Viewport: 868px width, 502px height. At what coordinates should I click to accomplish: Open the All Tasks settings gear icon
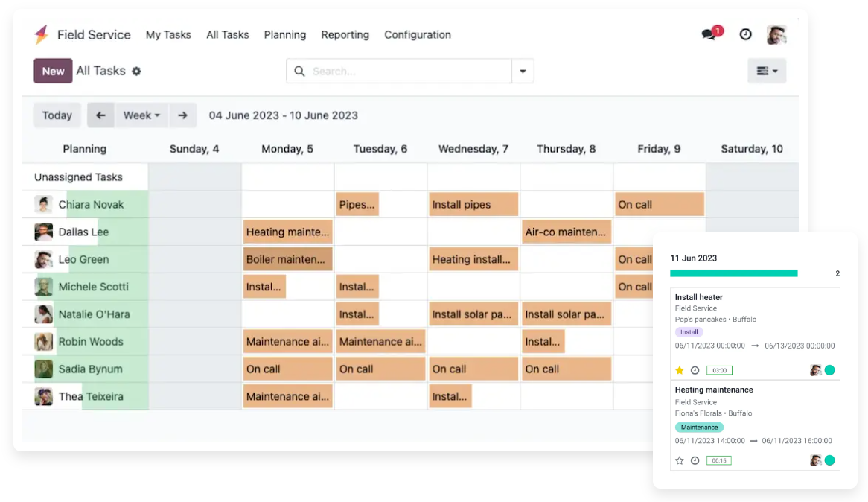136,72
